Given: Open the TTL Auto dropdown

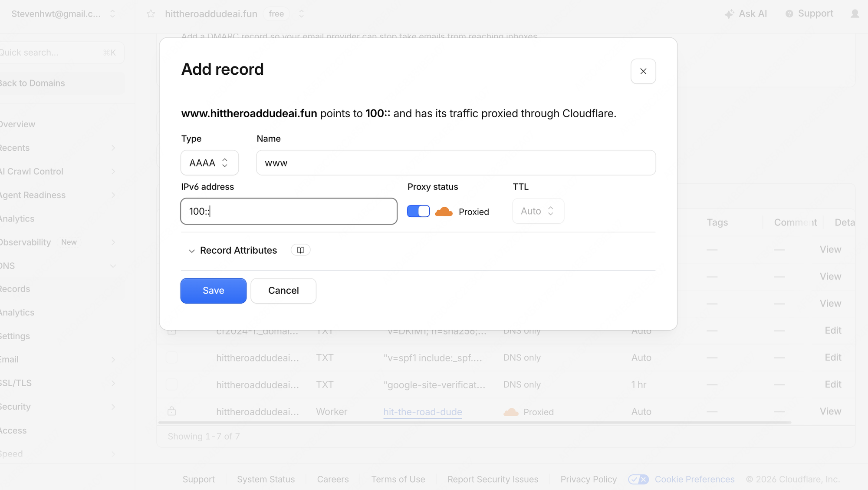Looking at the screenshot, I should coord(538,211).
